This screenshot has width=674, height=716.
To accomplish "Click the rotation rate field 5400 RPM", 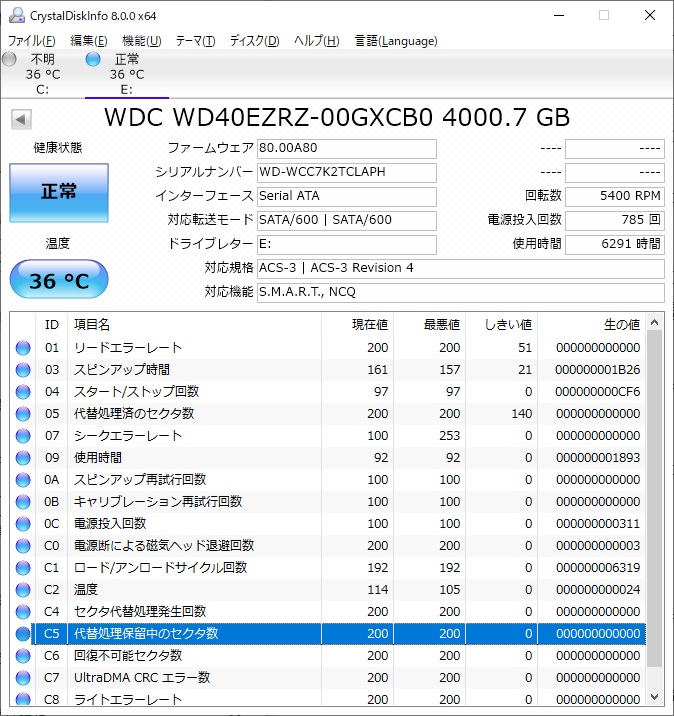I will point(615,196).
